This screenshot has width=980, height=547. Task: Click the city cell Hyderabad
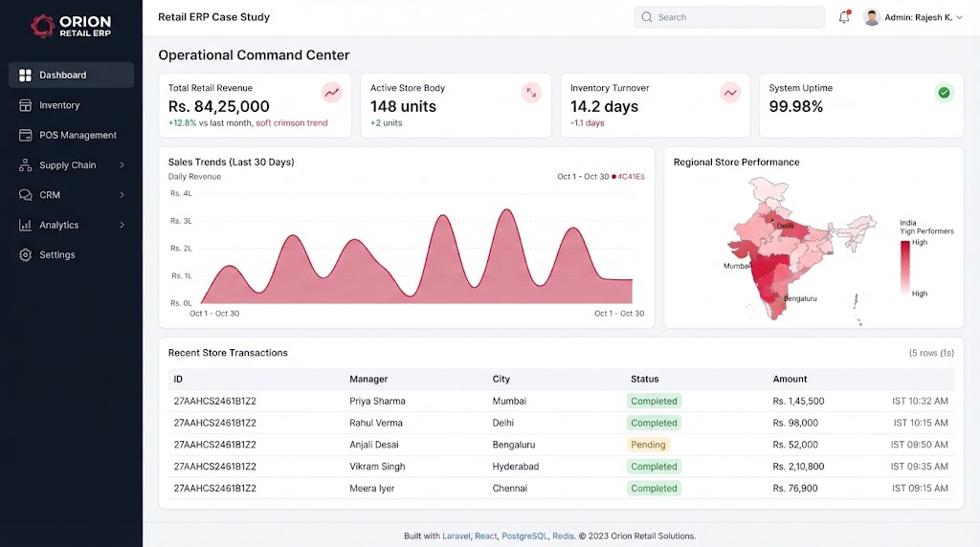516,467
